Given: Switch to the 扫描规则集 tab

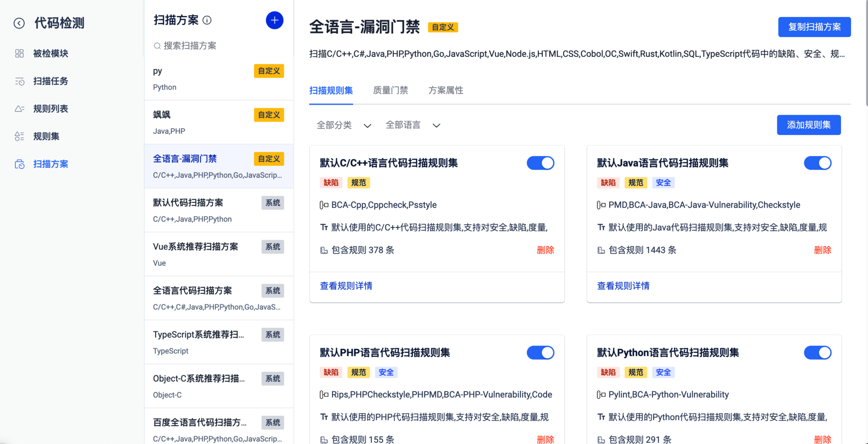Looking at the screenshot, I should coord(331,90).
